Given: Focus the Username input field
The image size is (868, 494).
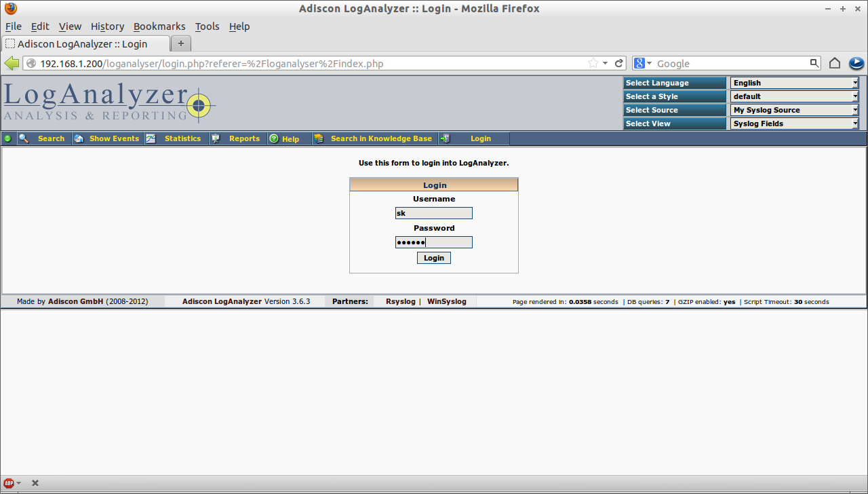Looking at the screenshot, I should coord(434,213).
